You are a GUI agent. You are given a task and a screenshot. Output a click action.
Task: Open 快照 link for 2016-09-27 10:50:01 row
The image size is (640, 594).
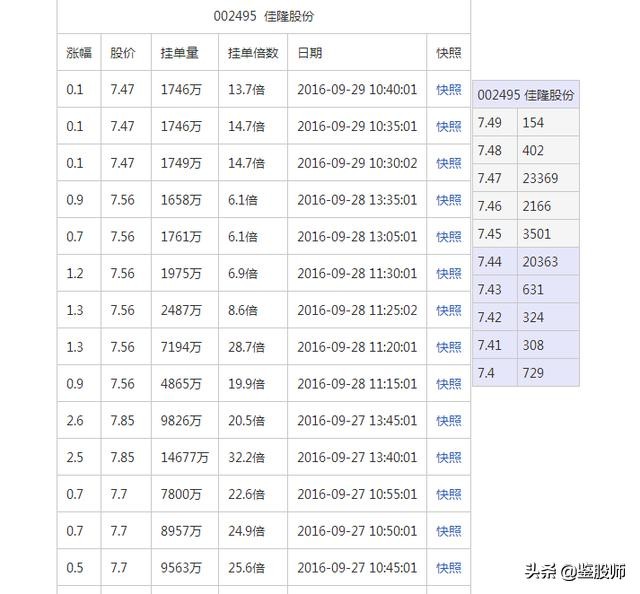[x=449, y=531]
